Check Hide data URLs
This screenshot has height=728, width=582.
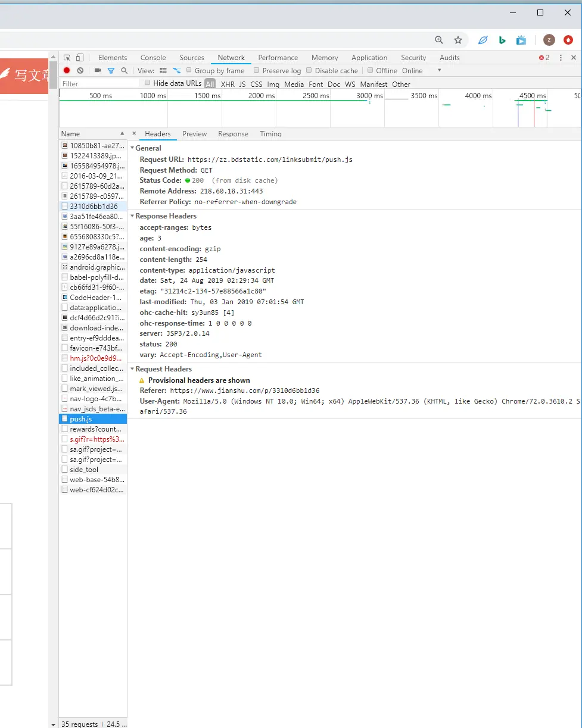click(x=148, y=83)
